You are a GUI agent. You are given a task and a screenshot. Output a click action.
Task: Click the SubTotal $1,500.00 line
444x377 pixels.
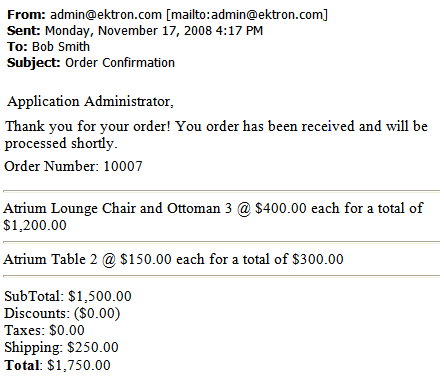[x=68, y=296]
